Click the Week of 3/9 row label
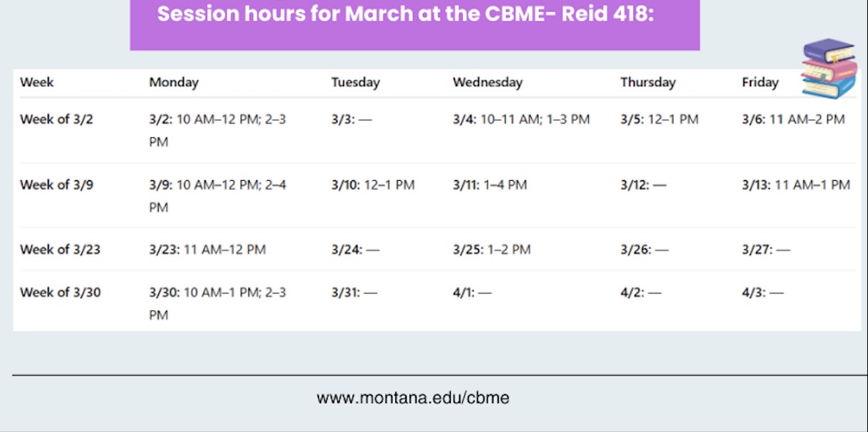 [56, 185]
